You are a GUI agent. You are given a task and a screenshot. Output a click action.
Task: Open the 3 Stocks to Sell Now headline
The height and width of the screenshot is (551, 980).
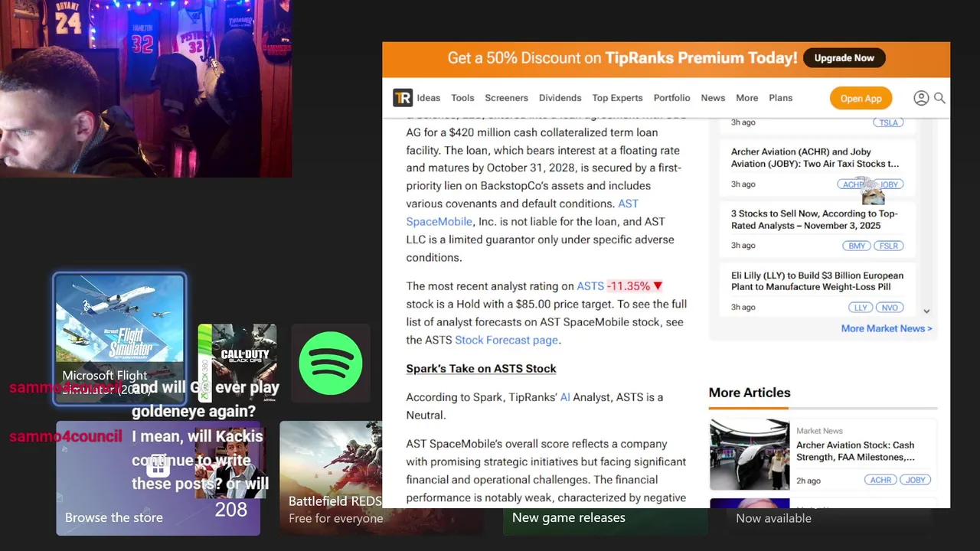[x=814, y=220]
